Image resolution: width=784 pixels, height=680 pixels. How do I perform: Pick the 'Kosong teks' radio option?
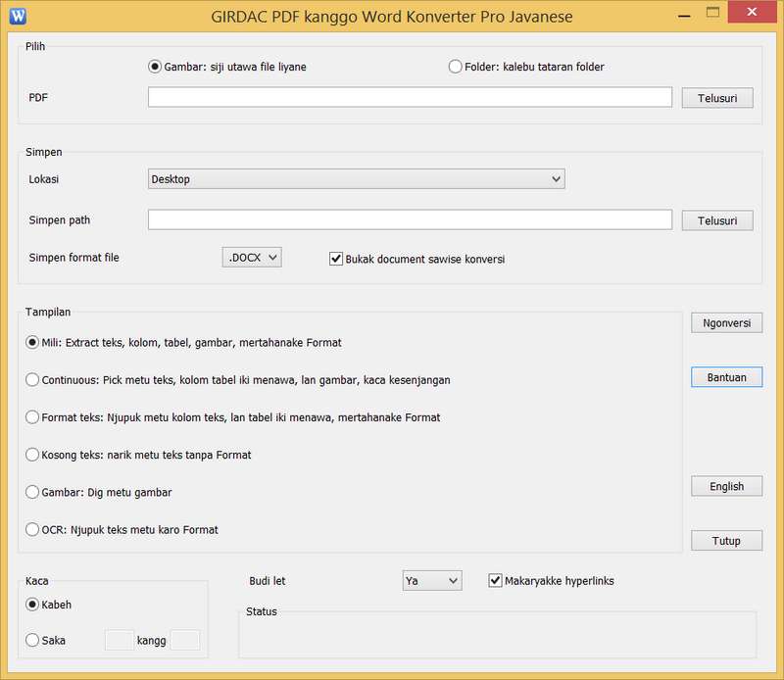coord(33,455)
